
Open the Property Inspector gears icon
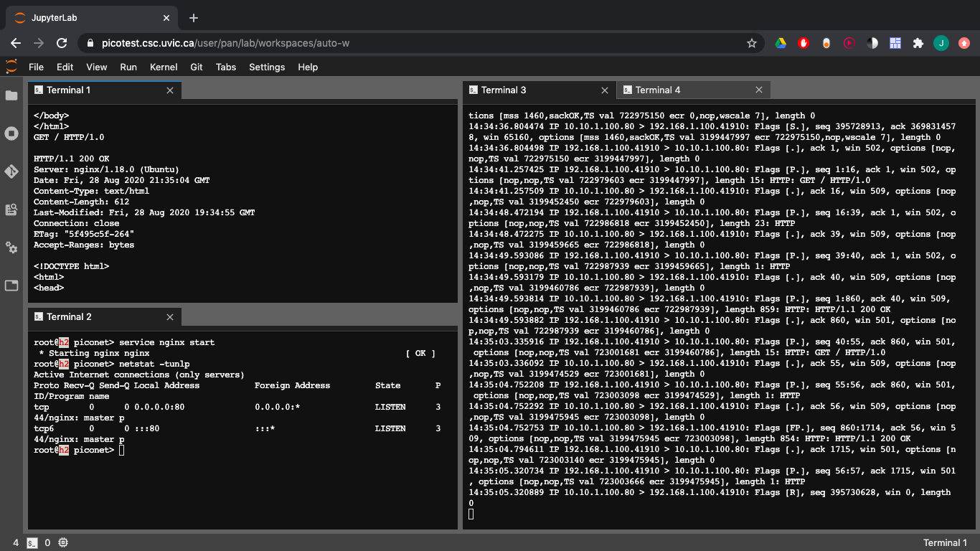click(11, 248)
